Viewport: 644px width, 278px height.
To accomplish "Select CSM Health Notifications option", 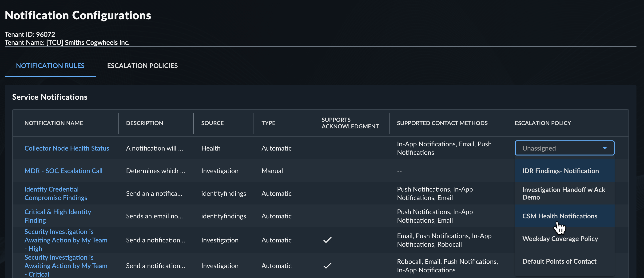I will 564,216.
